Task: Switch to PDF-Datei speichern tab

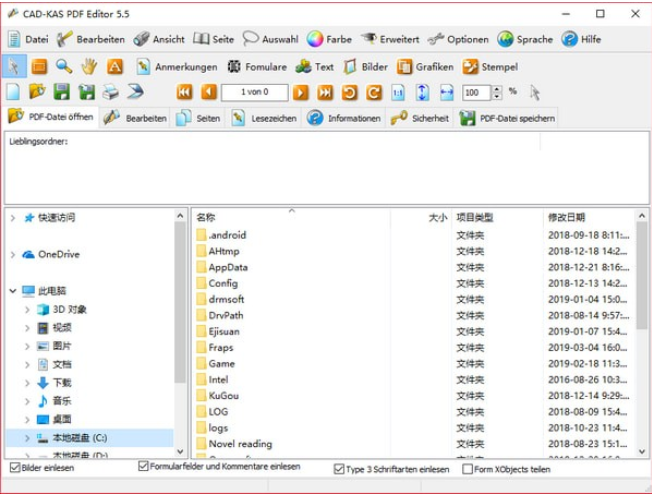Action: 507,118
